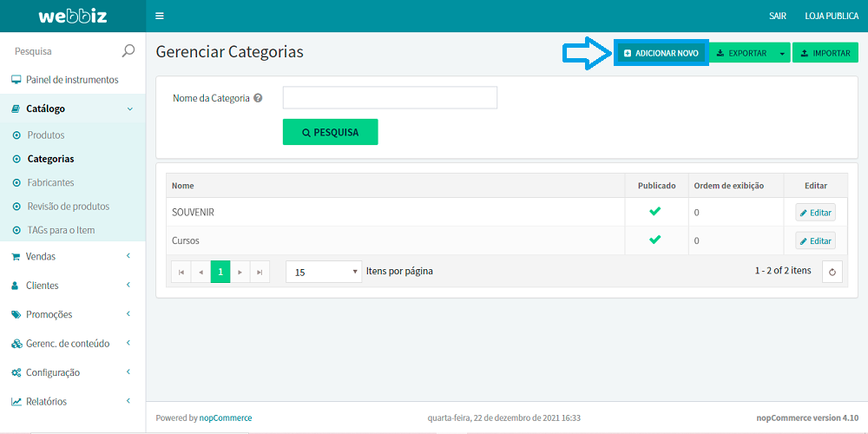Go to the first page arrow icon

click(x=181, y=272)
